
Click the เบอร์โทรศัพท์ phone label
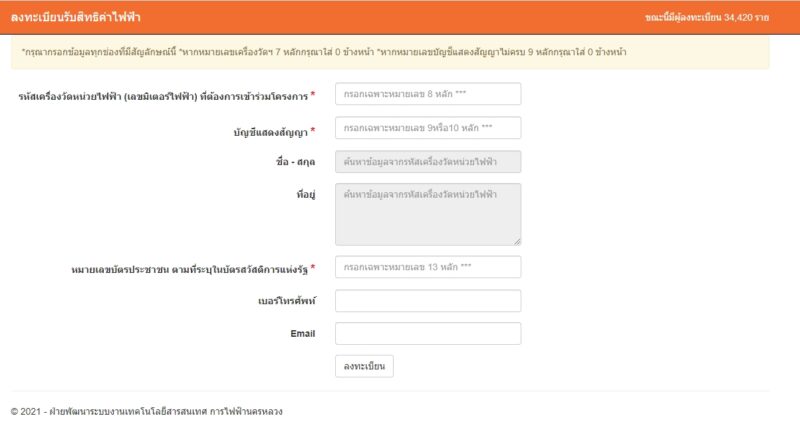click(286, 300)
